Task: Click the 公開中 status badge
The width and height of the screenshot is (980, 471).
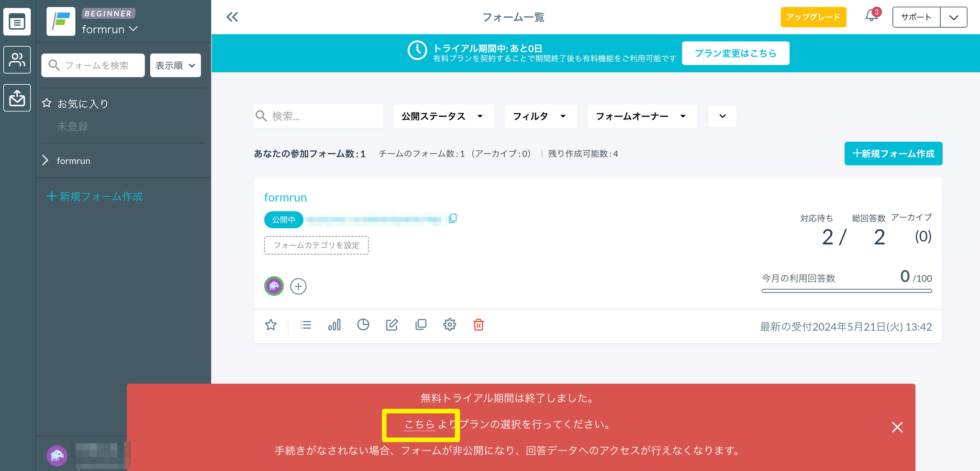Action: coord(284,220)
